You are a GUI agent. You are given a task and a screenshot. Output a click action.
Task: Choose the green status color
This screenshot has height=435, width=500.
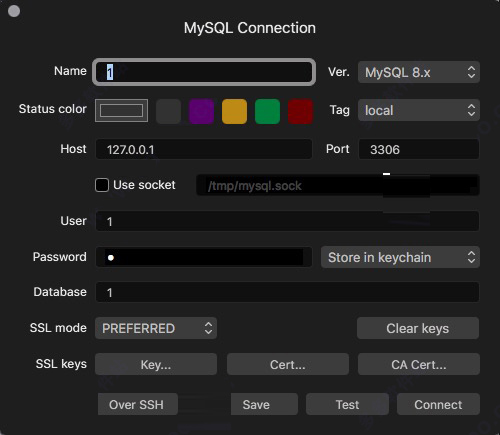pos(267,111)
